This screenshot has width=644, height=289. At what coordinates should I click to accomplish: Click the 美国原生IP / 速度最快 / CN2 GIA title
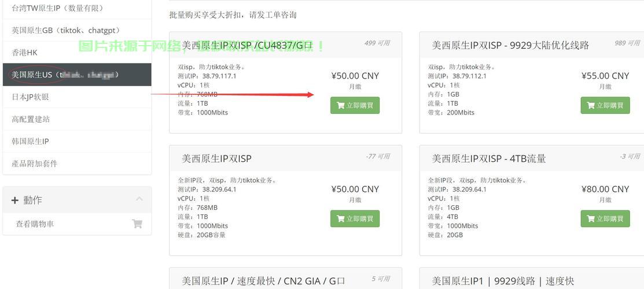point(263,281)
